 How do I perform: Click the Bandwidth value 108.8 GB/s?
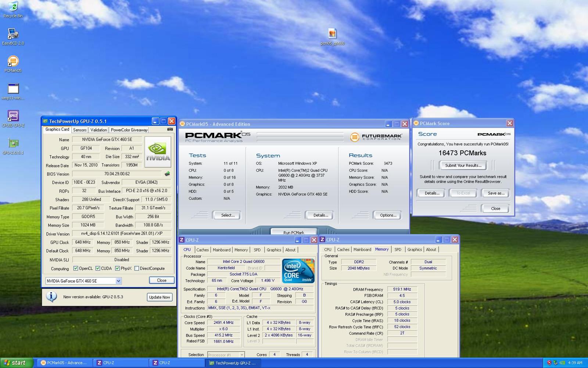[x=153, y=225]
